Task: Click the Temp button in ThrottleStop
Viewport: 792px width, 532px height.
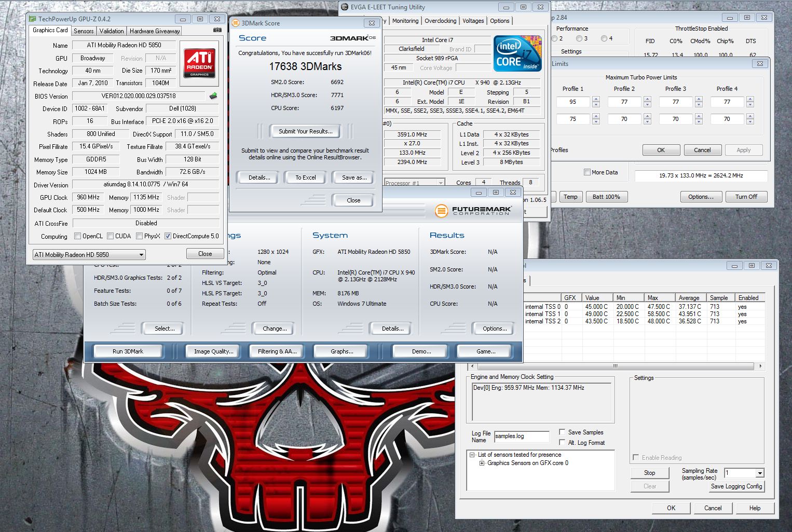Action: (570, 197)
